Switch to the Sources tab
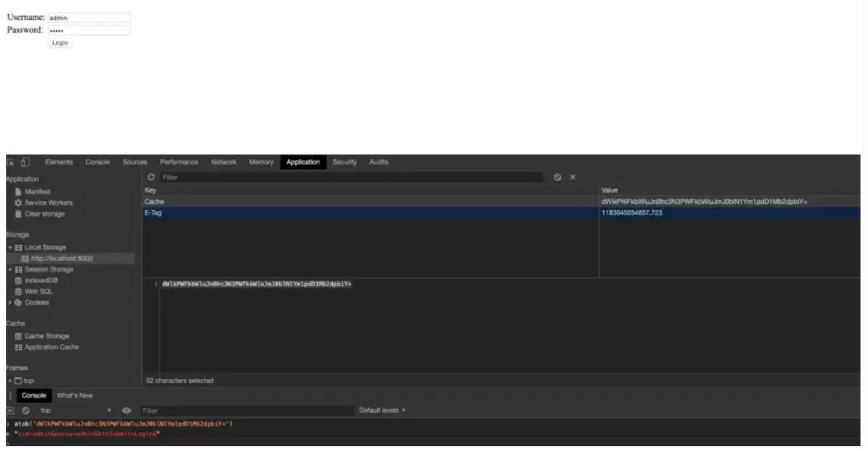The image size is (868, 450). (135, 162)
